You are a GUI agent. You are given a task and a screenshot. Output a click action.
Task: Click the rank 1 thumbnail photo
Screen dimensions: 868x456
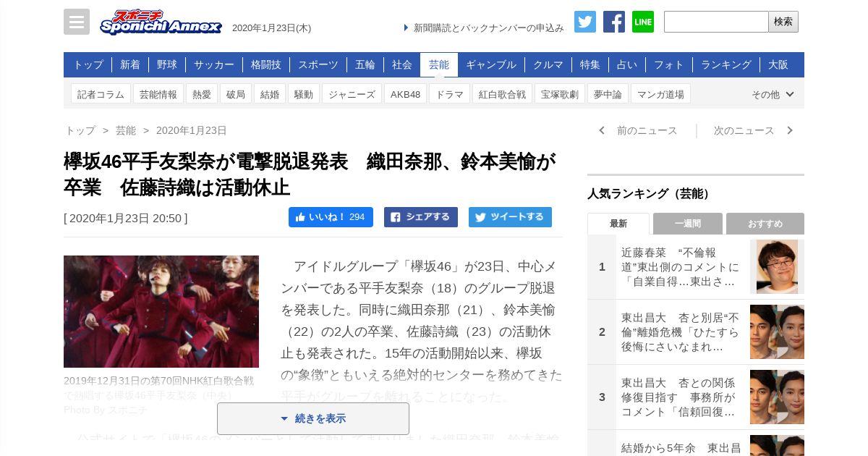(x=777, y=266)
